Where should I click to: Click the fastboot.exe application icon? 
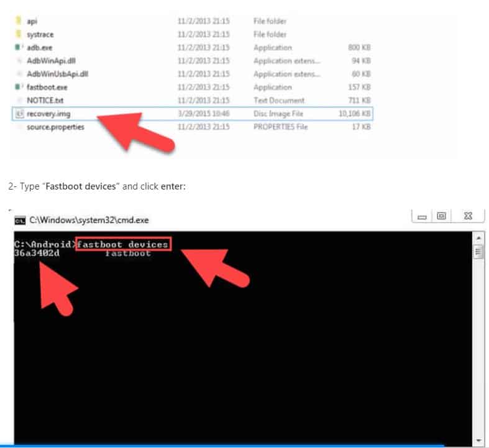[x=19, y=87]
